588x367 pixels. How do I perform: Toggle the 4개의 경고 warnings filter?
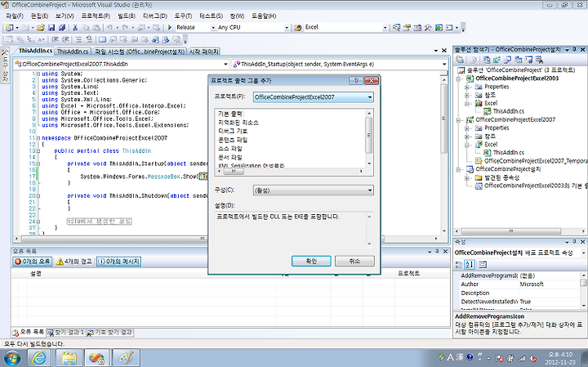point(74,262)
